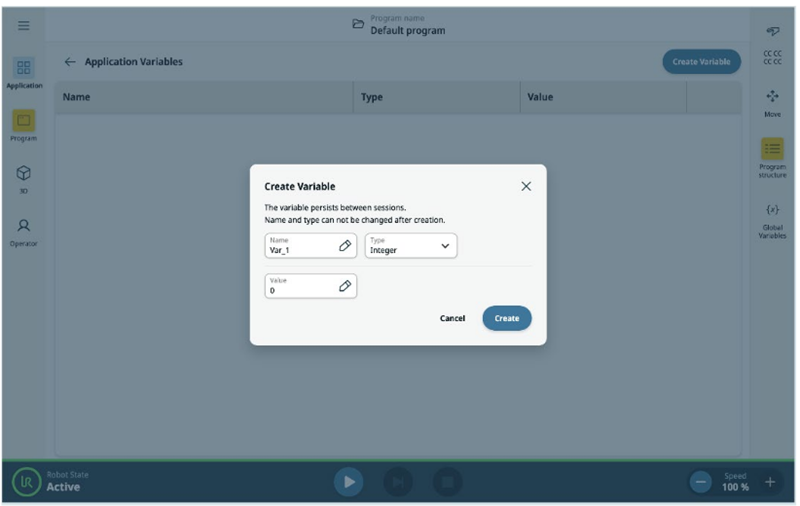Click the Create button in dialog

(x=506, y=318)
